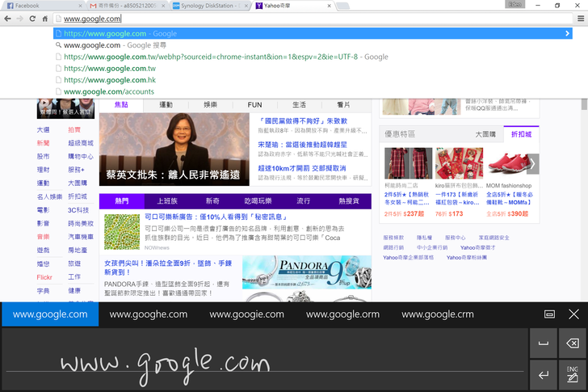Undock the handwriting keyboard panel
This screenshot has height=392, width=588.
549,314
